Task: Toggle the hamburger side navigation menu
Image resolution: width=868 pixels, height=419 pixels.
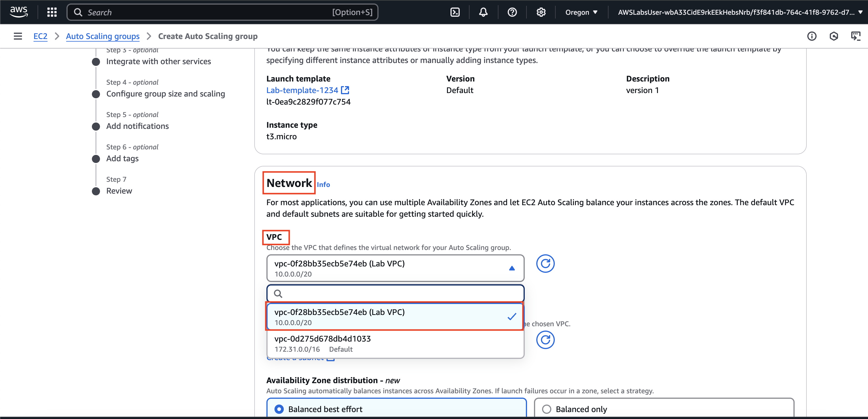Action: (18, 36)
